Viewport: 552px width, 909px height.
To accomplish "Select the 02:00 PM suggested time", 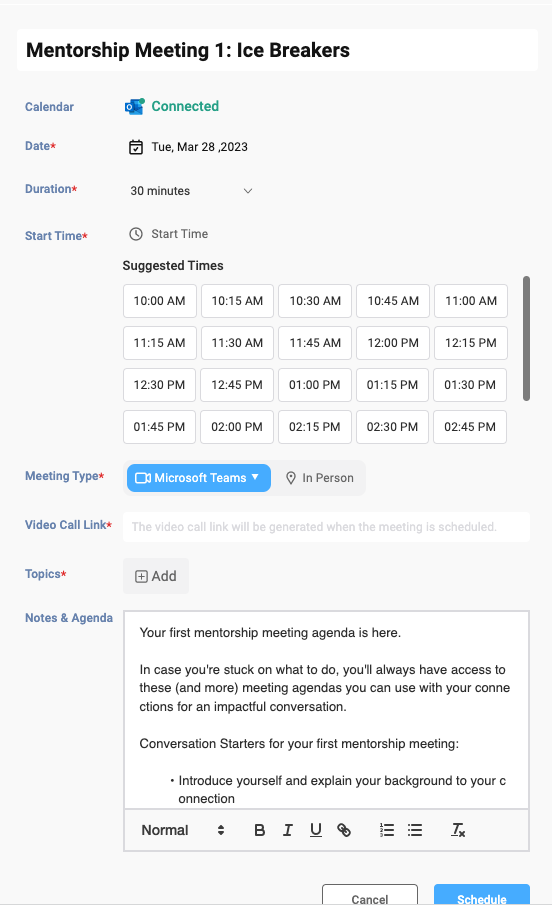I will (x=237, y=427).
